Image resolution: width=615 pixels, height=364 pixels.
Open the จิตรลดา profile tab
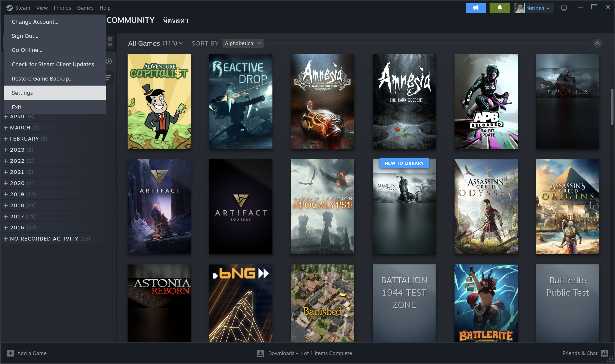[176, 20]
